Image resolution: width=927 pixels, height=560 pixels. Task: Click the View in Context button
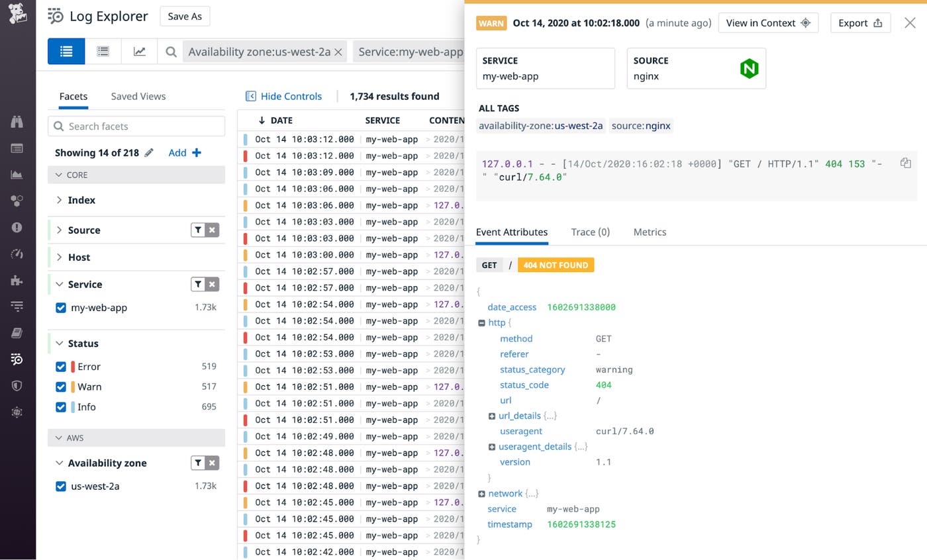[768, 22]
